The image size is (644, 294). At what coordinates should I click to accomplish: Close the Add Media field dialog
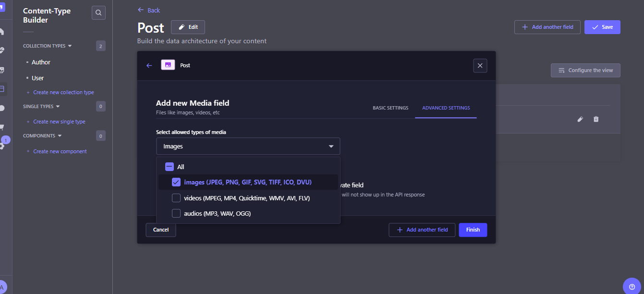pyautogui.click(x=480, y=65)
